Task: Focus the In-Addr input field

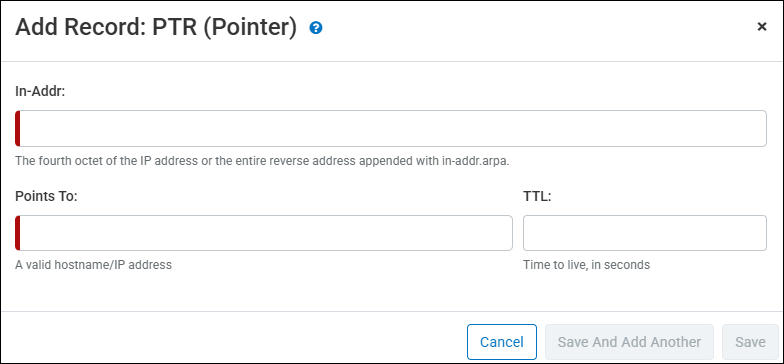Action: [x=390, y=128]
